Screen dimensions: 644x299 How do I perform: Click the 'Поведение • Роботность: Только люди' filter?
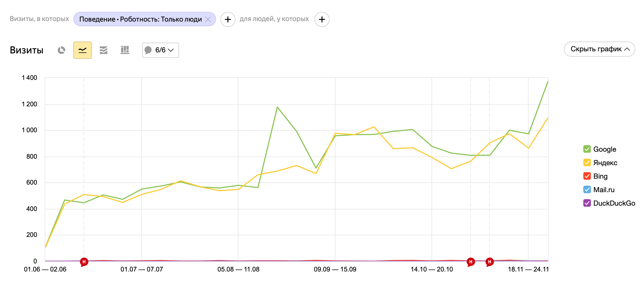pyautogui.click(x=140, y=19)
